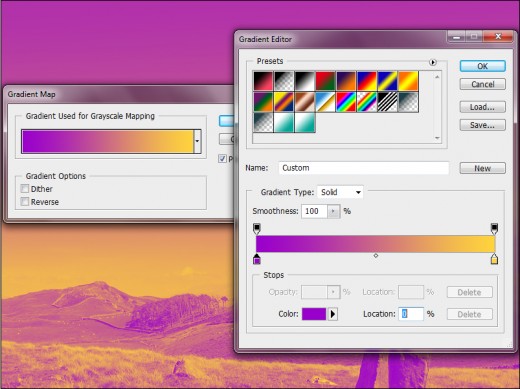Click the Smoothness value field
Image resolution: width=520 pixels, height=389 pixels.
point(314,211)
